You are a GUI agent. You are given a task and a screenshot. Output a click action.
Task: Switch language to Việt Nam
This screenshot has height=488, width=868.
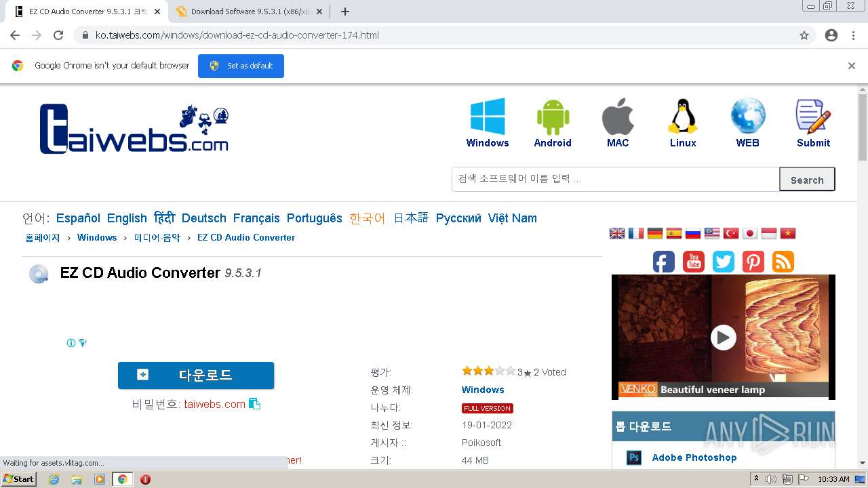tap(513, 218)
